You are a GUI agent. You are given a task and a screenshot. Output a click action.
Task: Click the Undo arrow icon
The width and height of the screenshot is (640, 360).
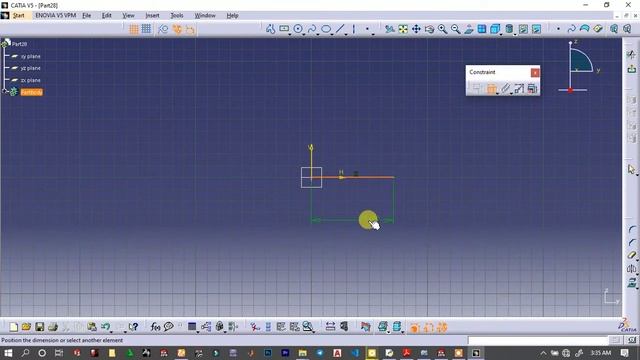point(105,327)
